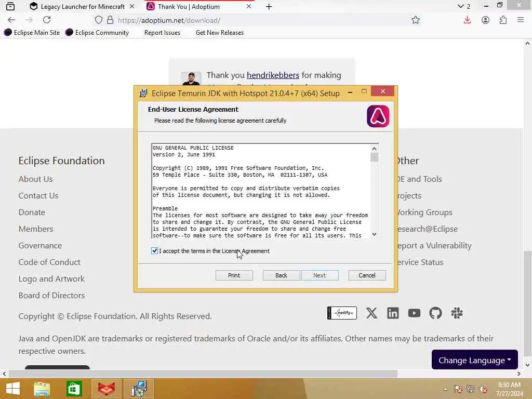The image size is (532, 399).
Task: Click the Netlify badge
Action: point(342,313)
